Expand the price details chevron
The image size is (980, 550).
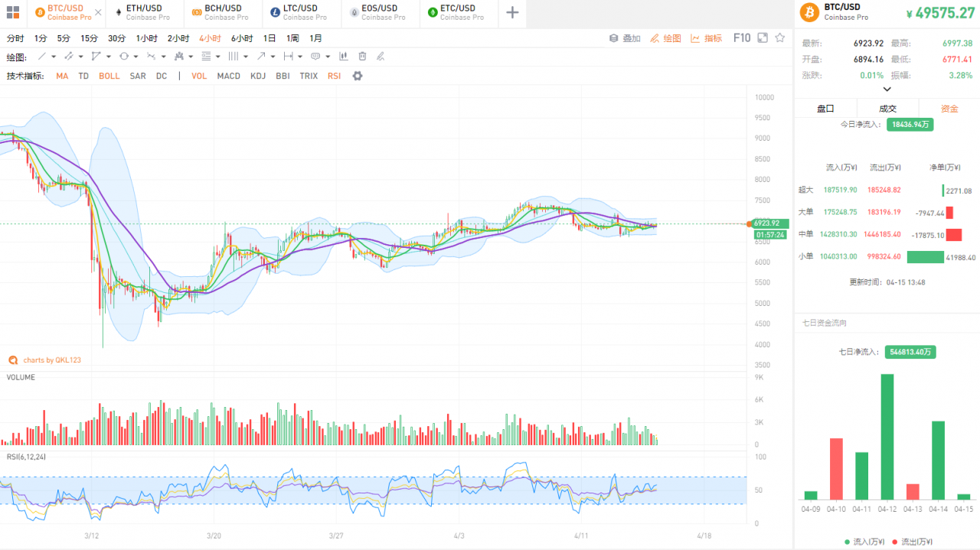pyautogui.click(x=887, y=89)
